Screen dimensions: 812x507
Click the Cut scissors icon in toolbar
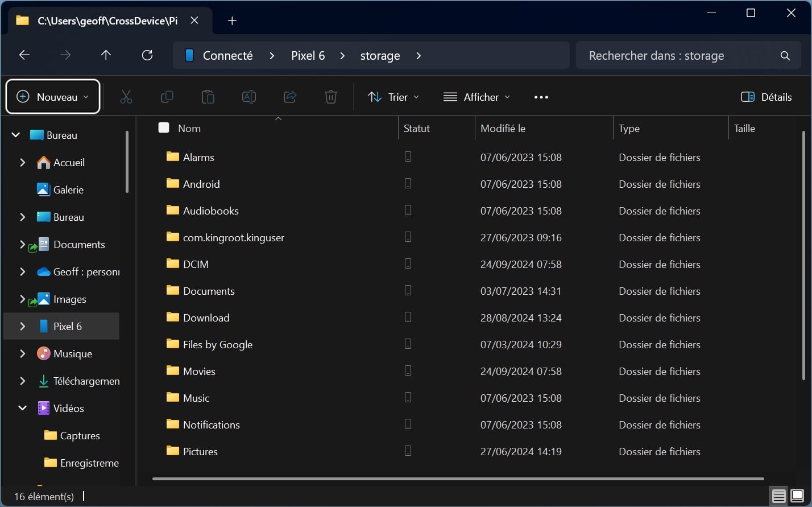tap(126, 97)
